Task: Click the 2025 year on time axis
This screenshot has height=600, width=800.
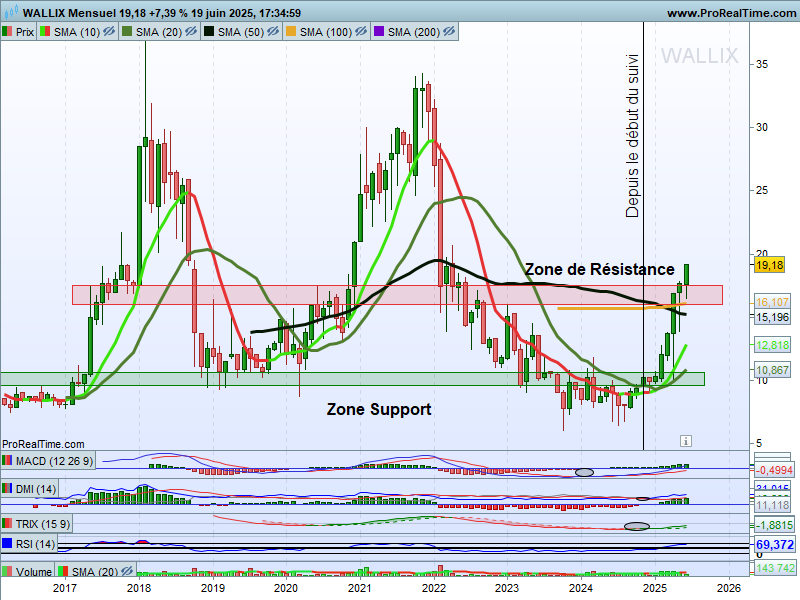Action: point(655,588)
